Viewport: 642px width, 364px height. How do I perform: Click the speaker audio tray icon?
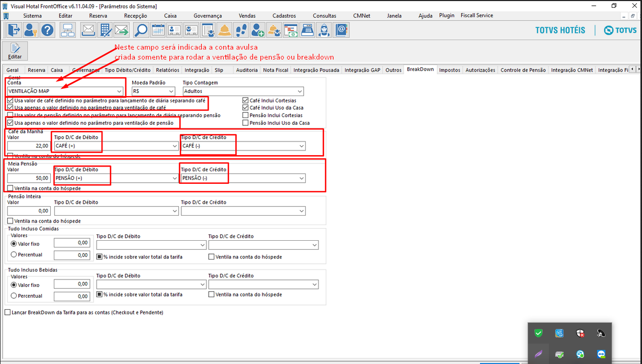[x=601, y=333]
